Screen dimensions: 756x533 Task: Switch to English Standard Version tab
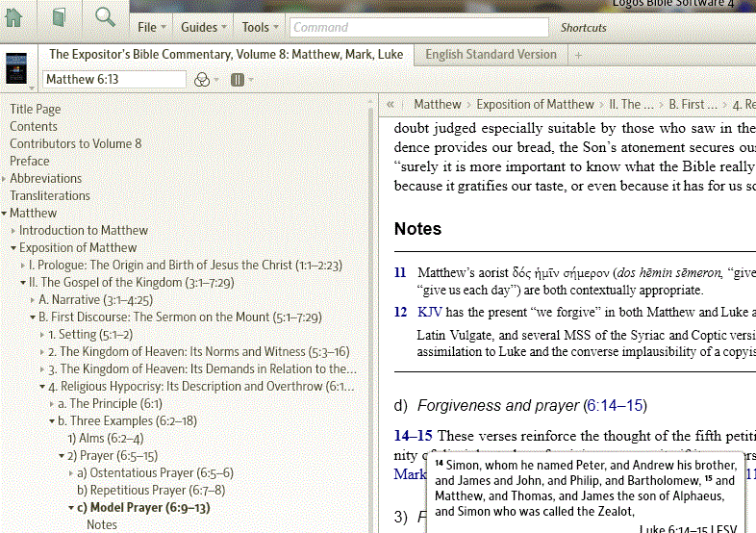(x=491, y=55)
